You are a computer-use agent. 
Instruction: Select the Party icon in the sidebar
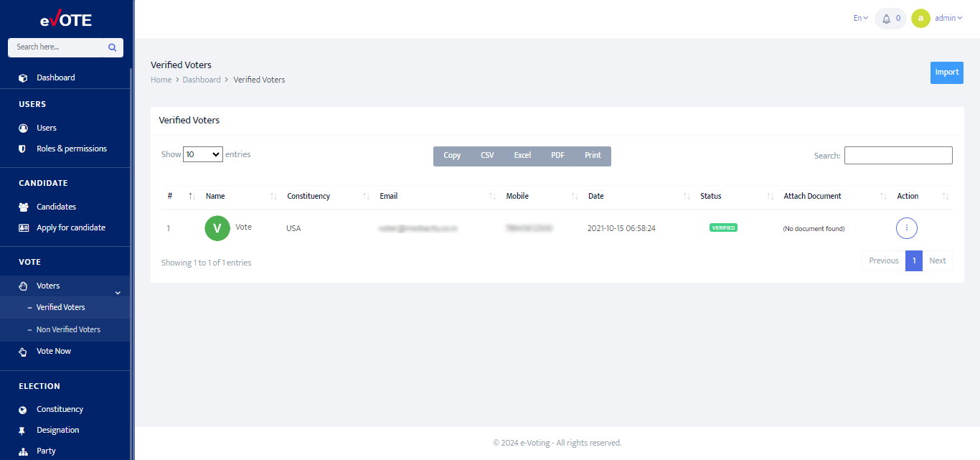click(x=23, y=450)
